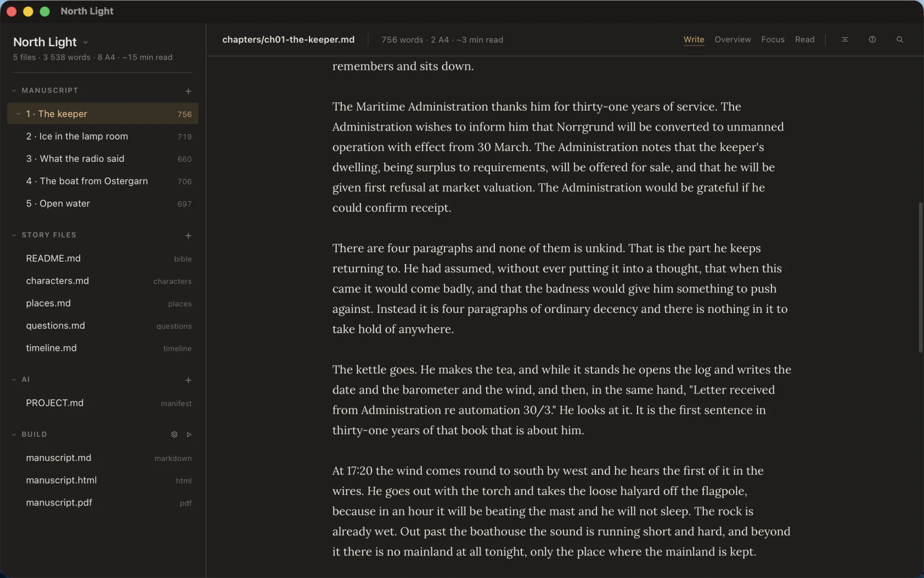Open README.md story file
Screen dimensions: 924x578
click(x=103, y=258)
